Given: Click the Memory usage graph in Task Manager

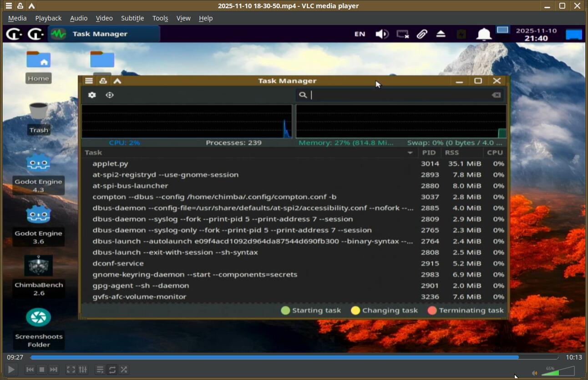Looking at the screenshot, I should 401,122.
